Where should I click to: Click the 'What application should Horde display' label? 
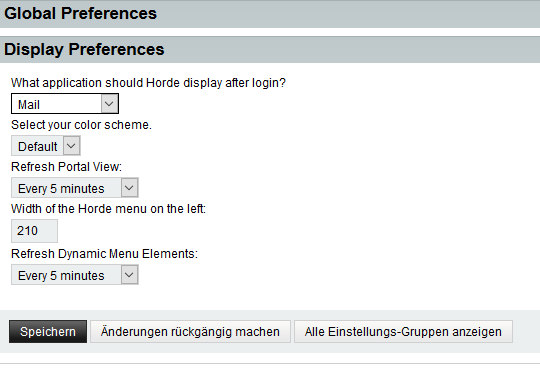[x=148, y=83]
